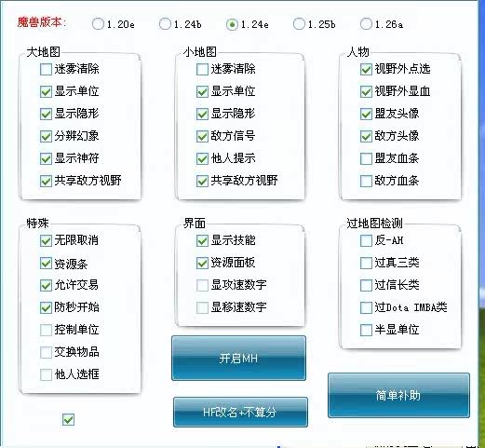Enable the 敌方血条 checkbox

click(366, 181)
